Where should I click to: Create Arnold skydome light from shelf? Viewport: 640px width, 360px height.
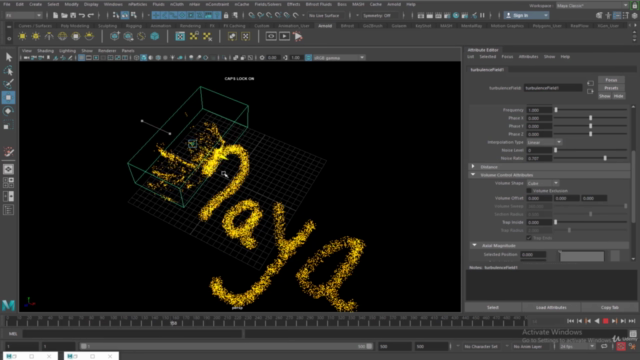click(62, 36)
